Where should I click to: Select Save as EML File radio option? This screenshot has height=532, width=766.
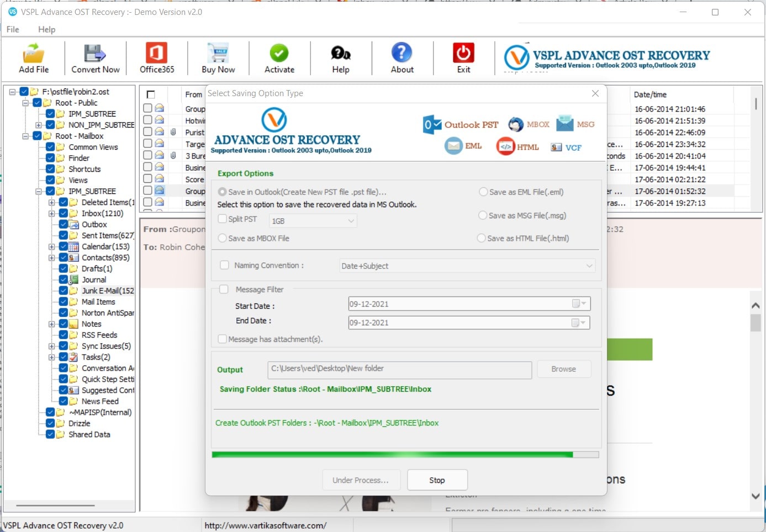[x=483, y=192]
